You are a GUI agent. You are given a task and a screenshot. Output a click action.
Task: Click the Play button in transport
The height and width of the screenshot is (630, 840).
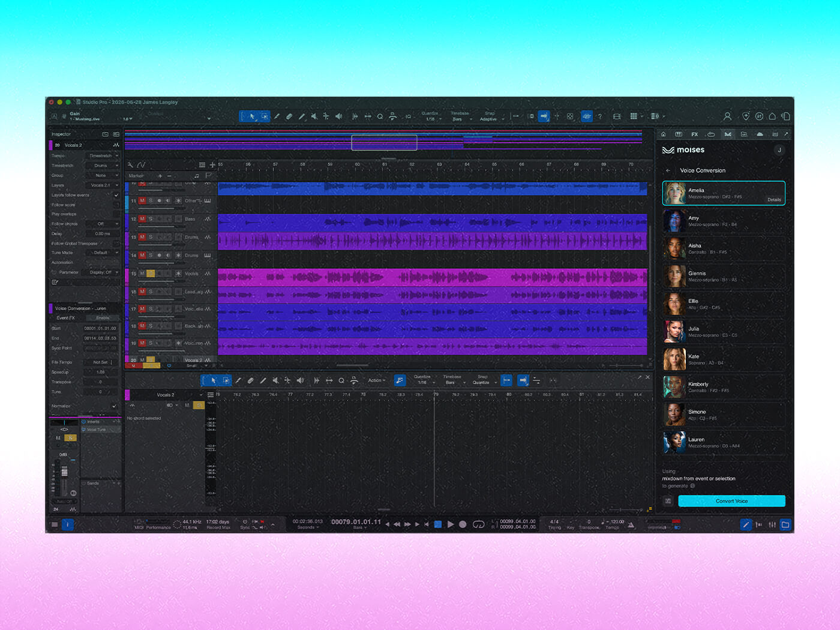click(451, 524)
